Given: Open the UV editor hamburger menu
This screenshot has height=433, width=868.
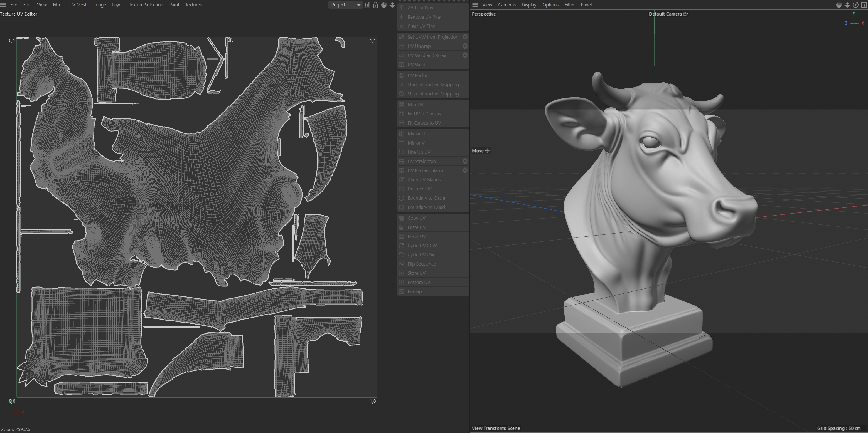Looking at the screenshot, I should (x=3, y=5).
